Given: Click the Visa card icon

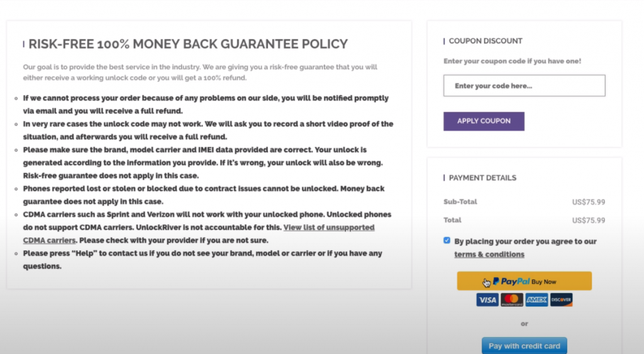Looking at the screenshot, I should pos(487,300).
